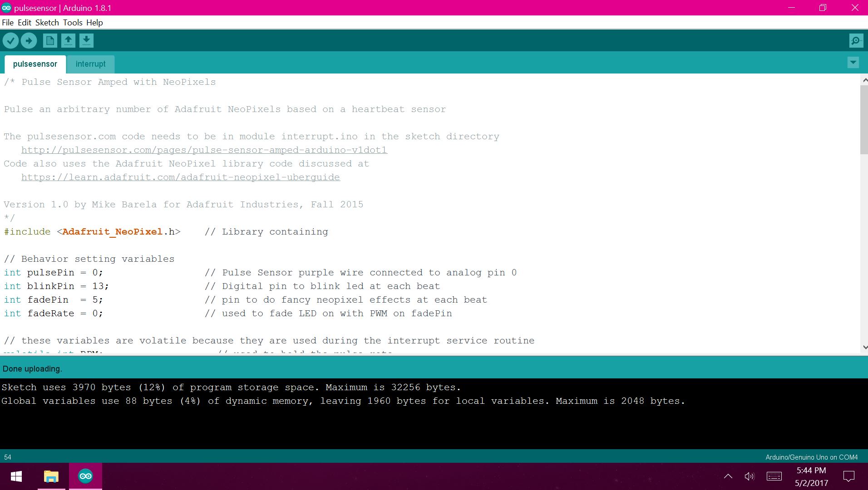Open the volume speaker tray icon
This screenshot has height=490, width=868.
pyautogui.click(x=750, y=476)
